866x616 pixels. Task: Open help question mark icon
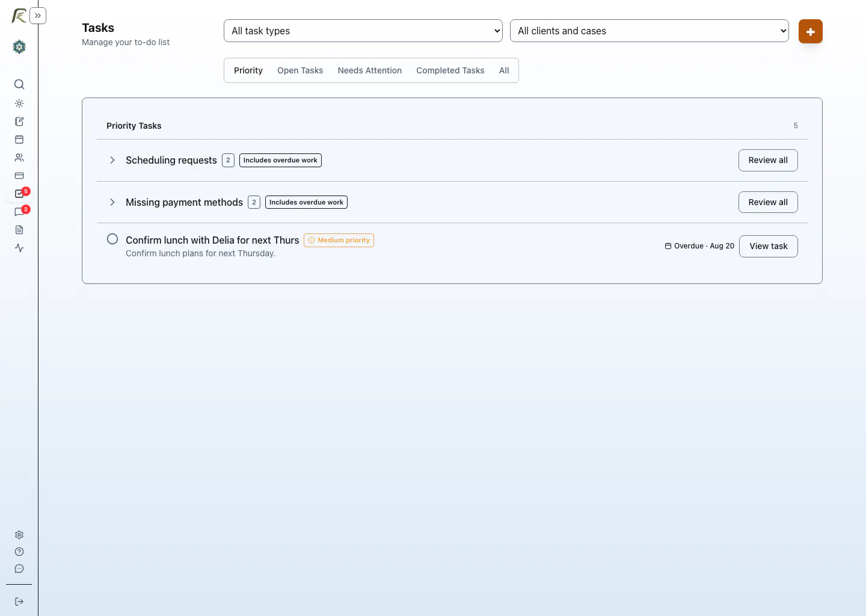(19, 552)
